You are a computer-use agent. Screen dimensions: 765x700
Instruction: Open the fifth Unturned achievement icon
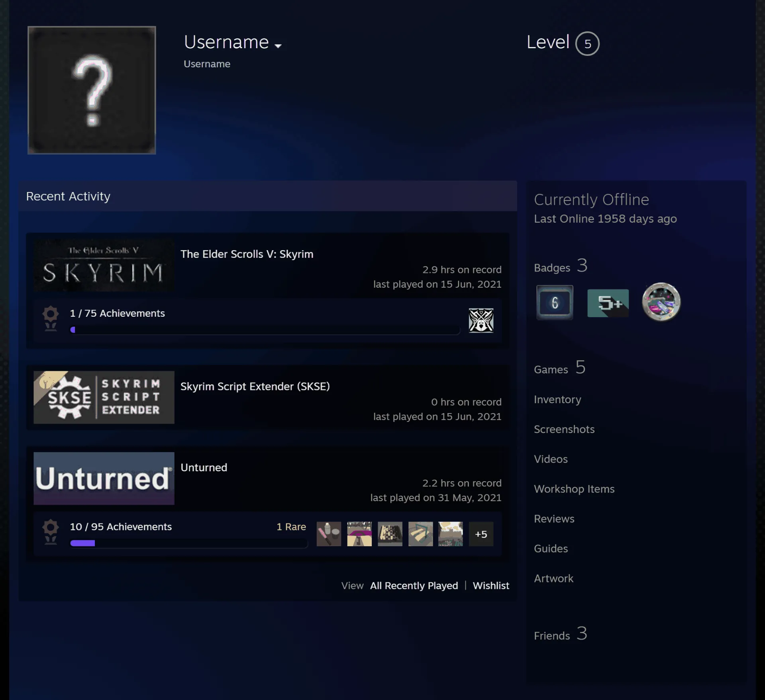tap(451, 534)
